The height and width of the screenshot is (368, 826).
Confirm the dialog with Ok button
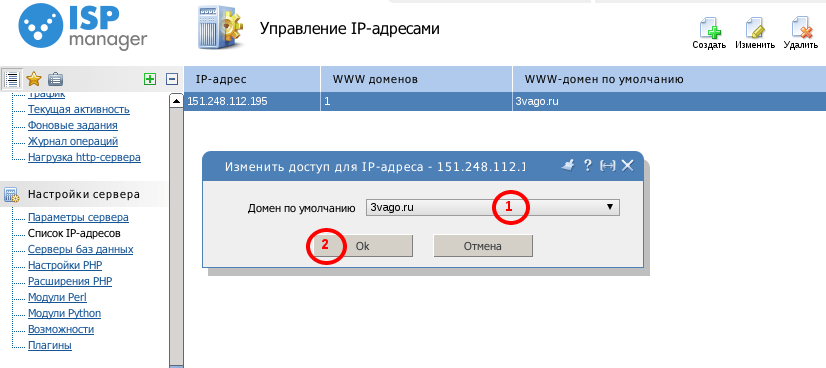[362, 246]
